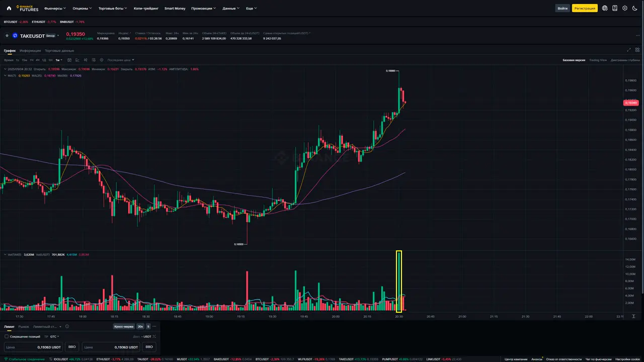Expand the Опционы menu
Viewport: 644px width, 362px height.
(82, 8)
